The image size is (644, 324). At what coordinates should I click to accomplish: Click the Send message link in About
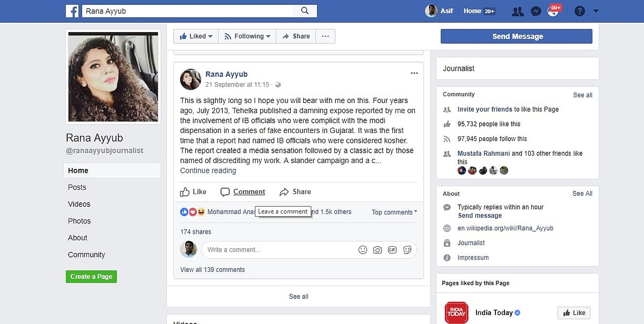480,216
